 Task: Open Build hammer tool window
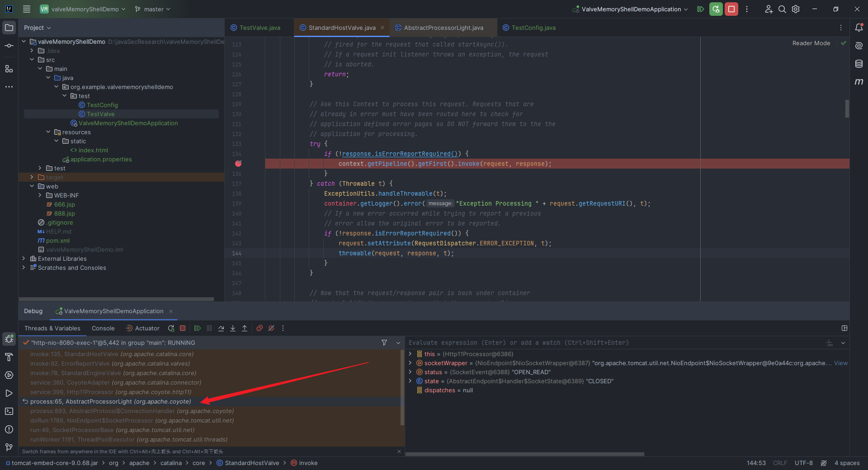pyautogui.click(x=9, y=357)
